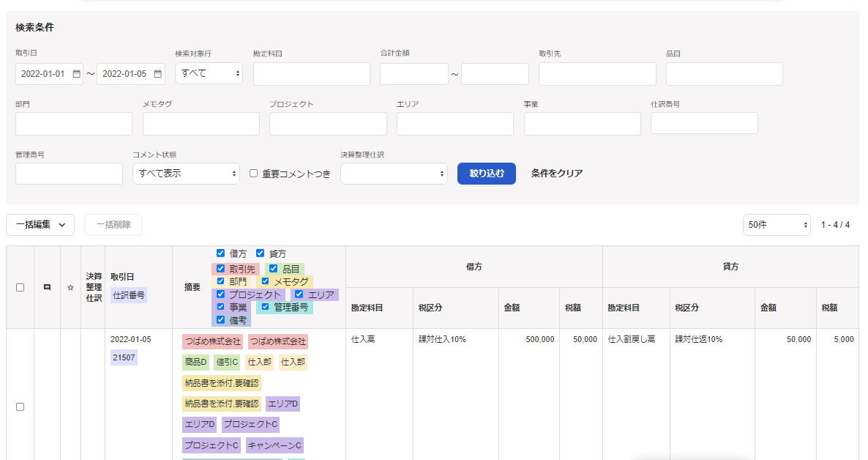
Task: Open the 検索対象行 dropdown showing すべて
Action: pos(209,73)
